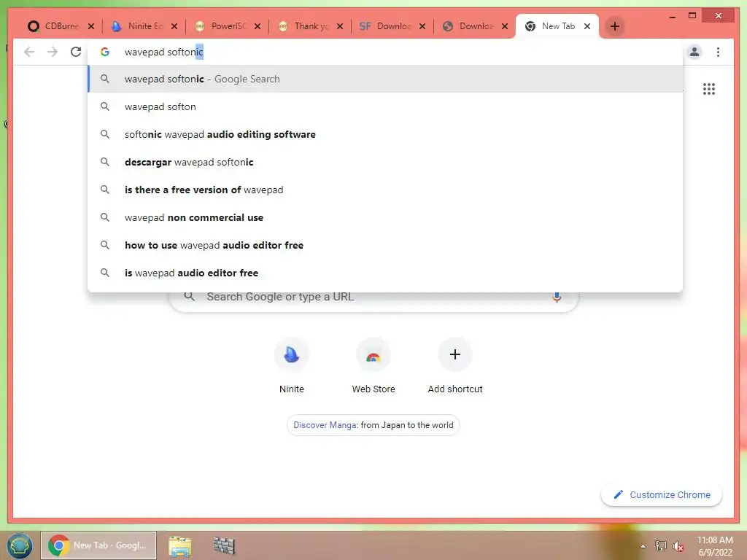This screenshot has height=560, width=747.
Task: Click the Add shortcut plus tile
Action: tap(455, 366)
